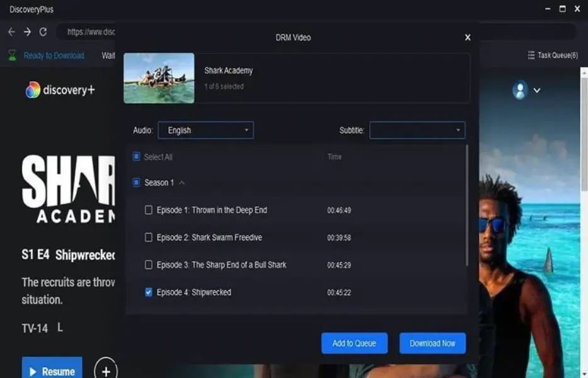The height and width of the screenshot is (378, 588).
Task: Maximize the DiscoveryPlus window
Action: [562, 9]
